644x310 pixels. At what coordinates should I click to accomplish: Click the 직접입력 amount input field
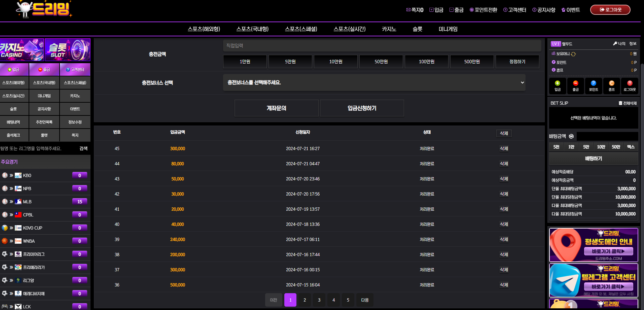(382, 45)
